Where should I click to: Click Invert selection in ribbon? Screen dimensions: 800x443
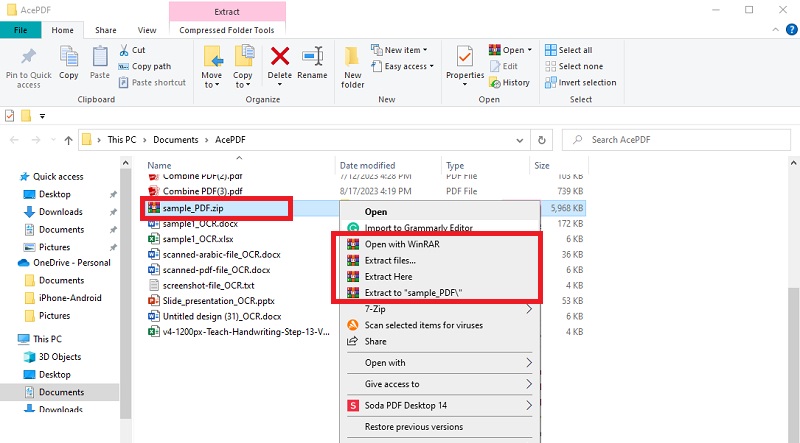pyautogui.click(x=581, y=82)
